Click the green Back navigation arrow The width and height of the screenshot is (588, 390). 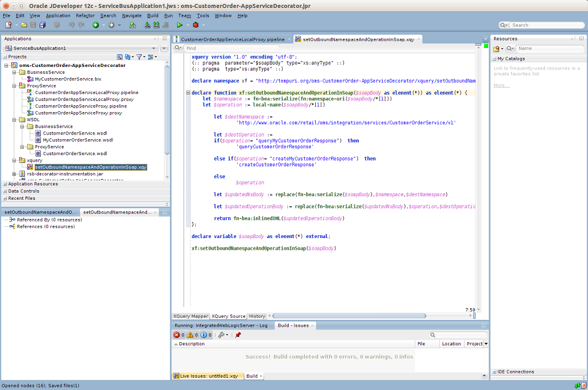tap(96, 25)
